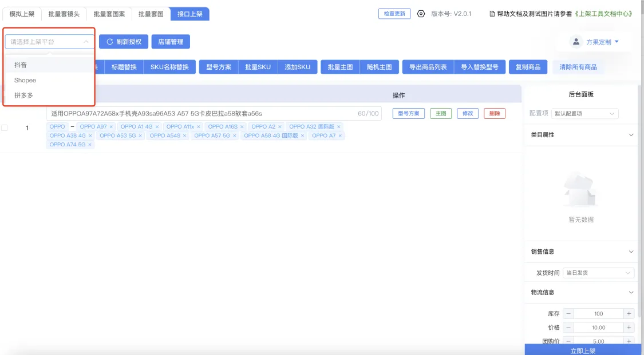This screenshot has width=644, height=355.
Task: Click the plus stepper for 库存
Action: [629, 314]
